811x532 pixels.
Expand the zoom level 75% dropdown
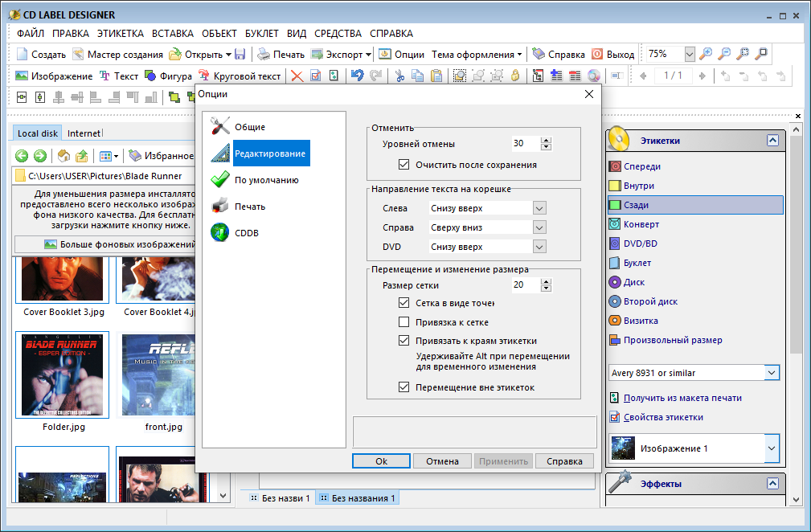coord(690,54)
